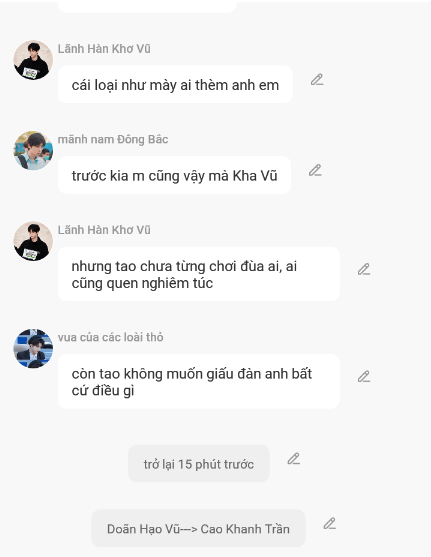The image size is (431, 557).
Task: Select the sender name 'vua của các loài thỏ'
Action: (111, 337)
